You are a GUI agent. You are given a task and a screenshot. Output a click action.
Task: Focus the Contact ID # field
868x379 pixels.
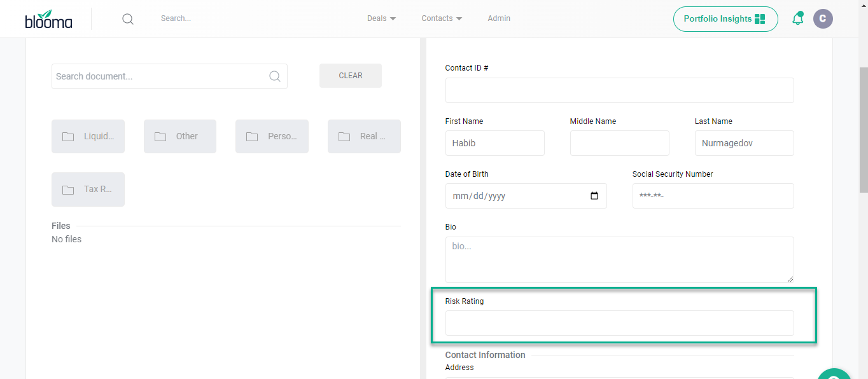point(619,90)
